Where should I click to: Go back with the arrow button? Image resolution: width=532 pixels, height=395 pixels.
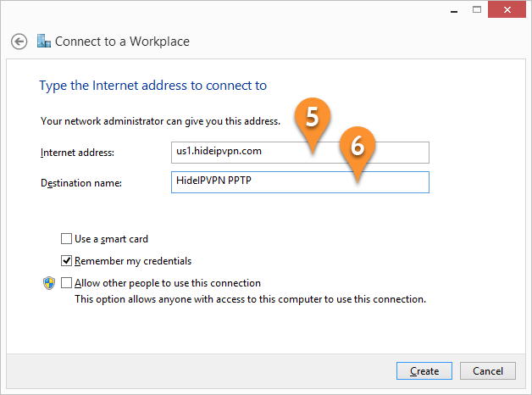click(x=19, y=42)
